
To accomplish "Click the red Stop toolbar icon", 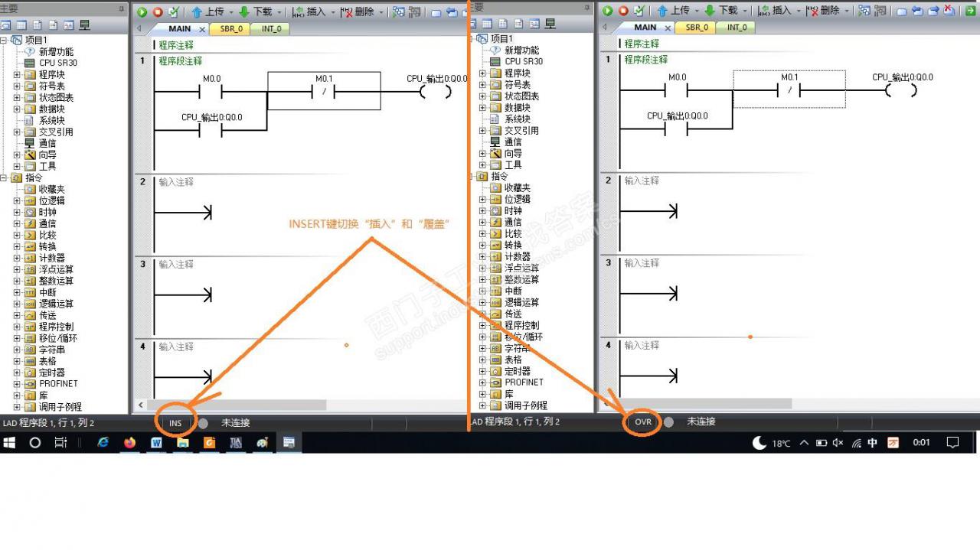I will (x=156, y=11).
